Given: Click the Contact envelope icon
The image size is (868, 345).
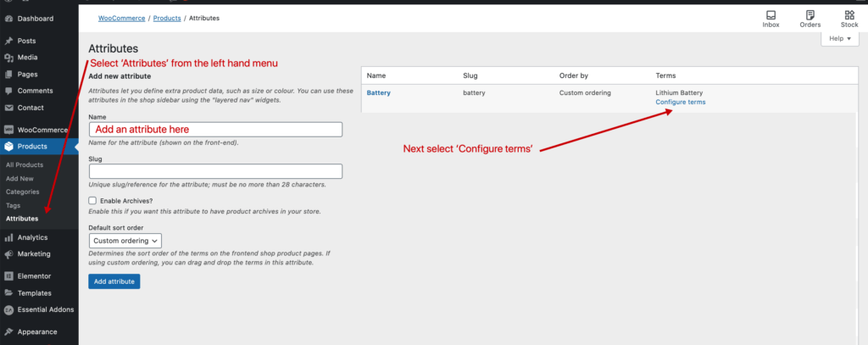Looking at the screenshot, I should (8, 108).
